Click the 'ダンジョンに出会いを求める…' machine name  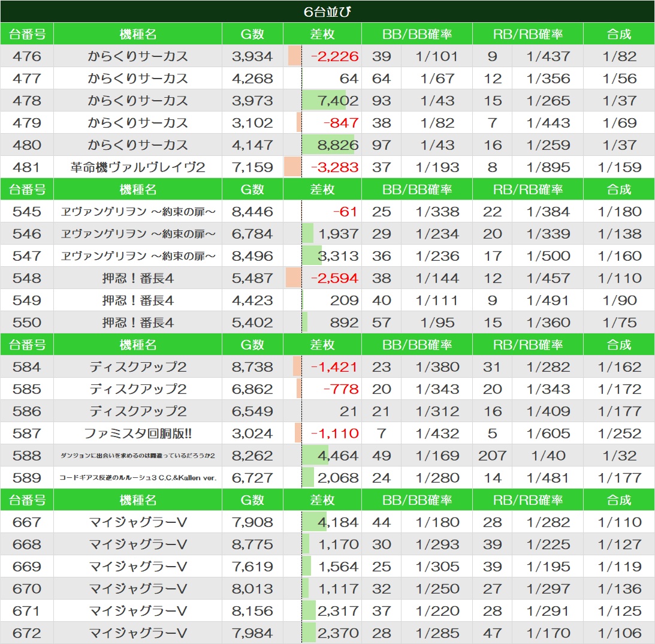coord(138,456)
